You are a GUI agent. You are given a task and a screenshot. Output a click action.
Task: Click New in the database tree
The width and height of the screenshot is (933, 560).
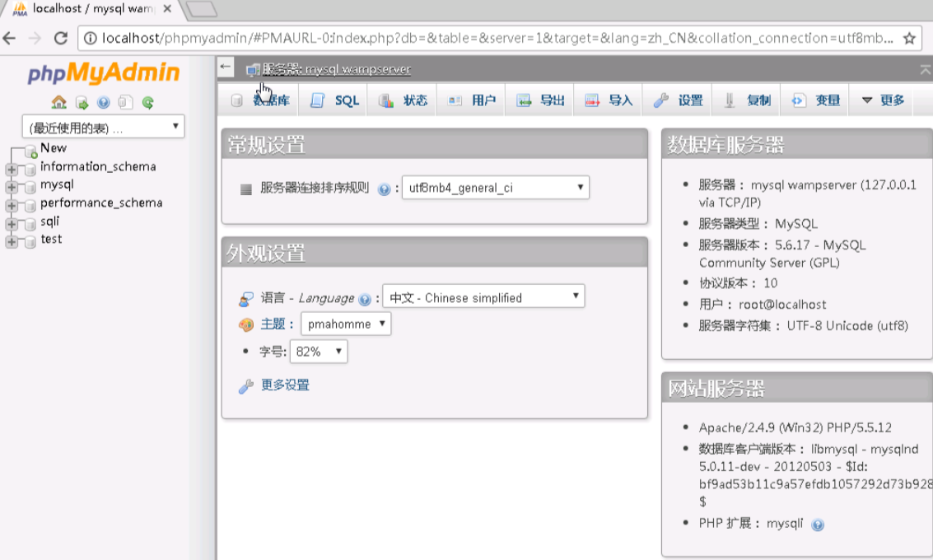(54, 148)
